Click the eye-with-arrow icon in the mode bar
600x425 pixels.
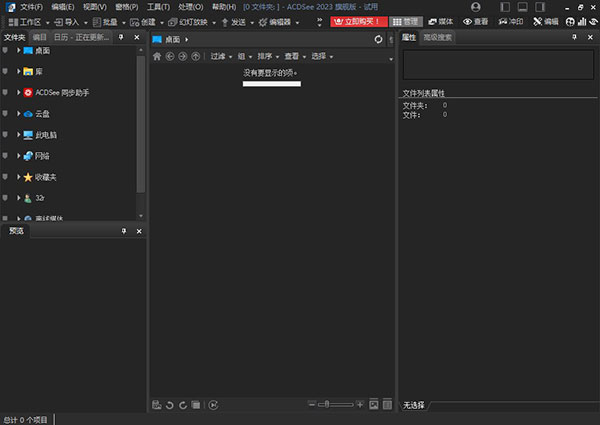593,22
